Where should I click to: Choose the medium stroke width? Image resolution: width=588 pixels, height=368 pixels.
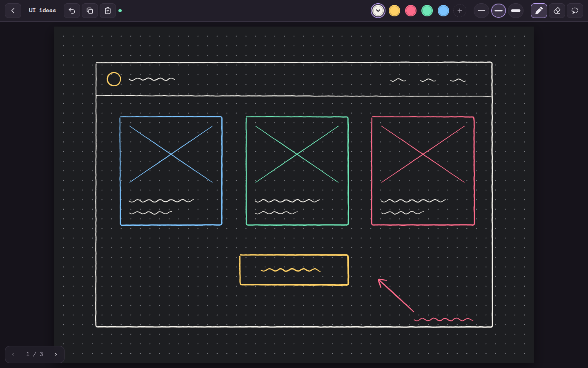point(499,11)
